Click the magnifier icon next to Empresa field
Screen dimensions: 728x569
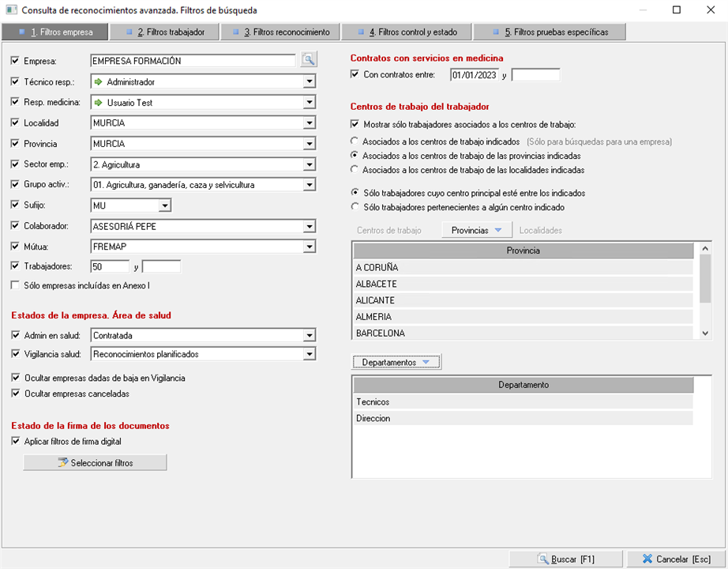(308, 60)
